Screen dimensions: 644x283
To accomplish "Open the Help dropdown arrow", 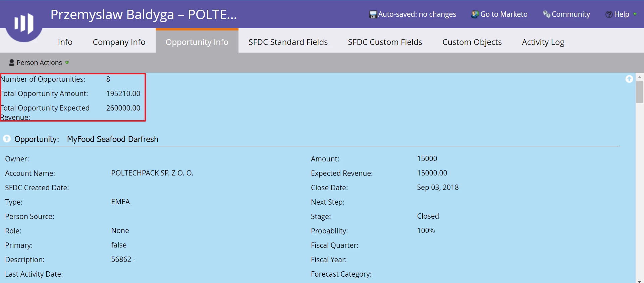I will pyautogui.click(x=635, y=14).
